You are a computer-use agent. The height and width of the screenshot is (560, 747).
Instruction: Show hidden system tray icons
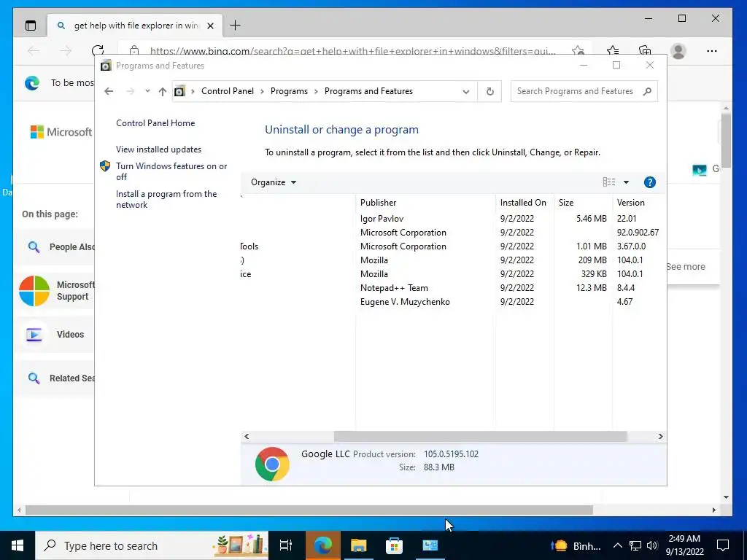pyautogui.click(x=617, y=545)
